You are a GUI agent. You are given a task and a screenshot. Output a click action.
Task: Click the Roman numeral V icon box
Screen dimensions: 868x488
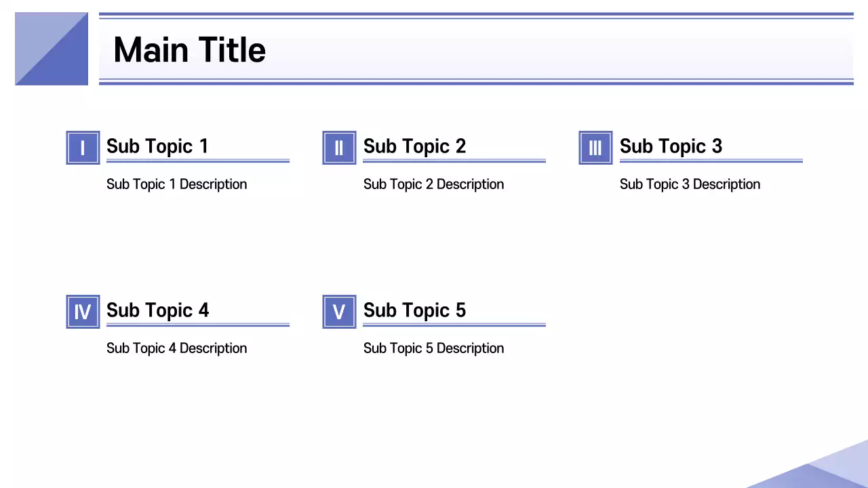pyautogui.click(x=339, y=312)
